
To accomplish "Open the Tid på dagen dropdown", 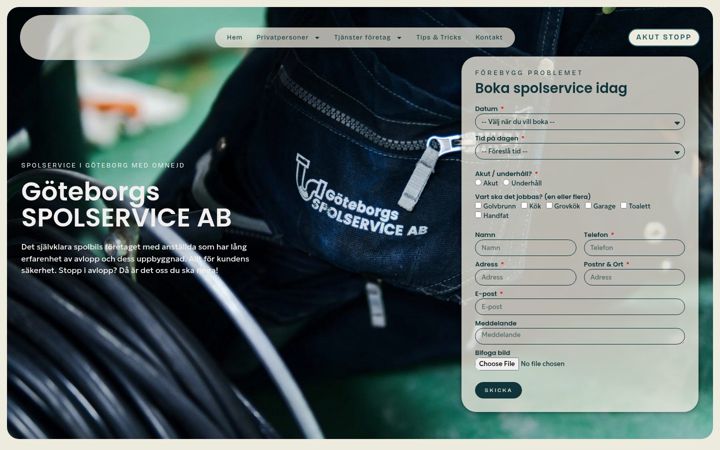I will (579, 151).
